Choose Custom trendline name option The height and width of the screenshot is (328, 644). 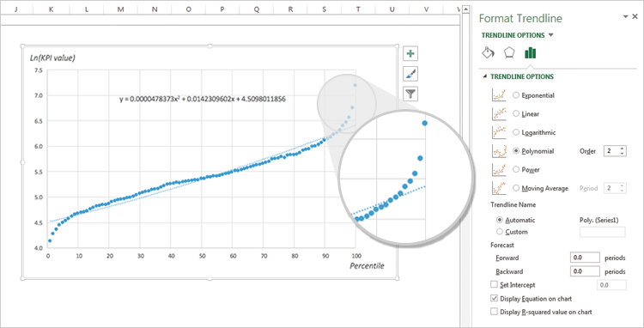(x=500, y=232)
